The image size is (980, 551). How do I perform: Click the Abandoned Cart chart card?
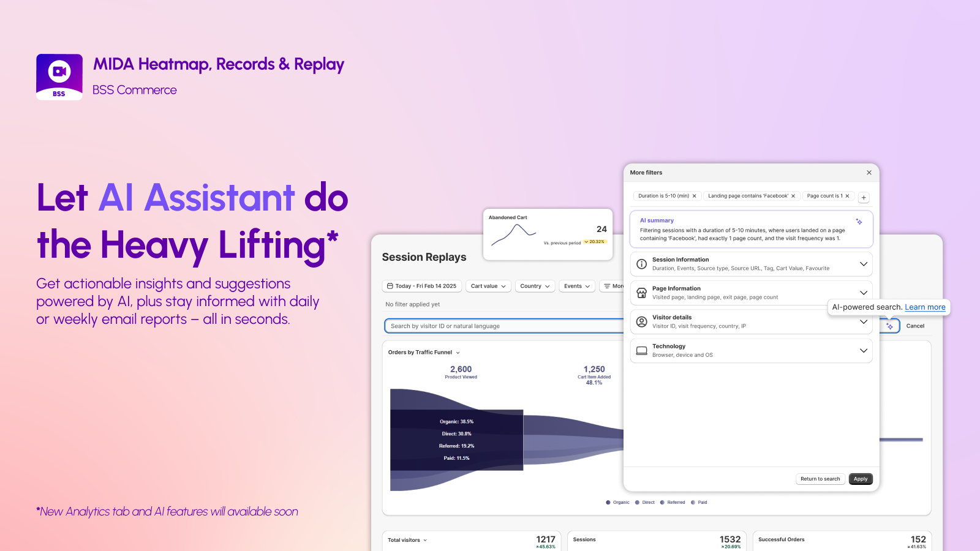click(548, 234)
